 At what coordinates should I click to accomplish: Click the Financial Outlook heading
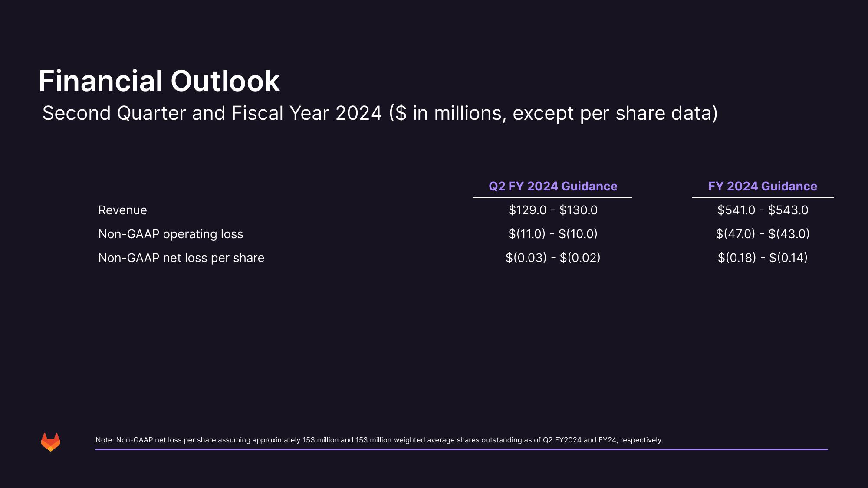point(158,79)
